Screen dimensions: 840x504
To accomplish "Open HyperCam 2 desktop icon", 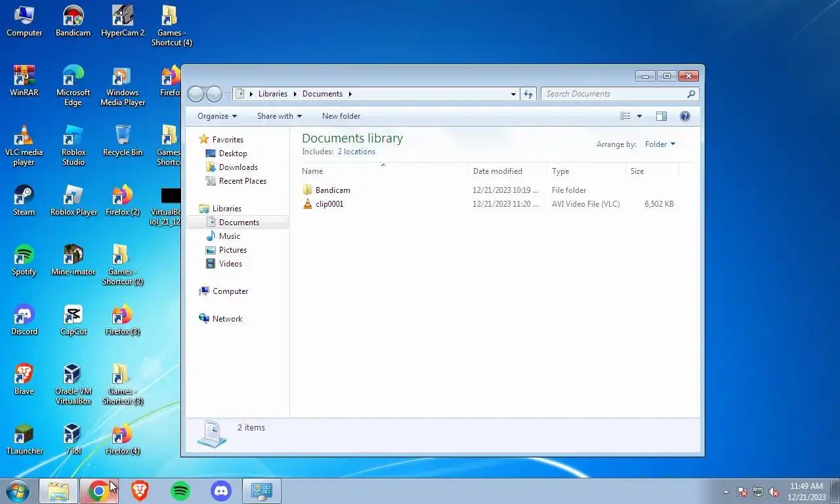I will [x=123, y=21].
